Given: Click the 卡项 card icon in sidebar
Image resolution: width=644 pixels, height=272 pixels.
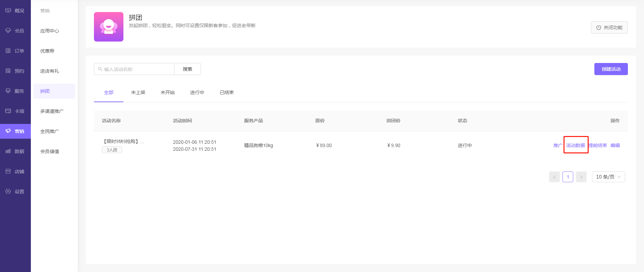Looking at the screenshot, I should pyautogui.click(x=8, y=111).
